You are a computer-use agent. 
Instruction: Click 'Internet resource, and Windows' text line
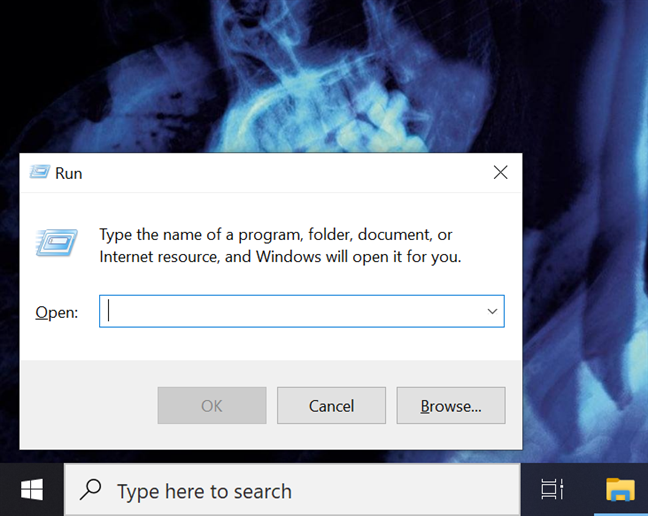coord(210,257)
